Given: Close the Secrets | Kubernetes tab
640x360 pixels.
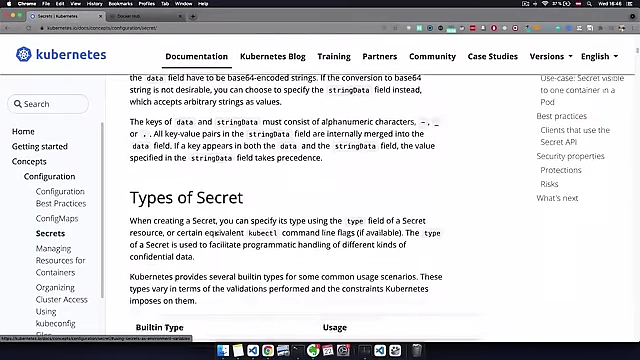Looking at the screenshot, I should (100, 16).
